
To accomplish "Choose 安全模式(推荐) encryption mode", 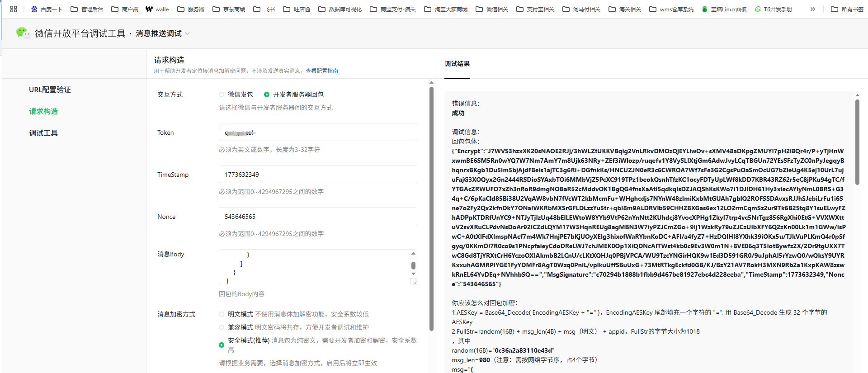I will point(222,345).
